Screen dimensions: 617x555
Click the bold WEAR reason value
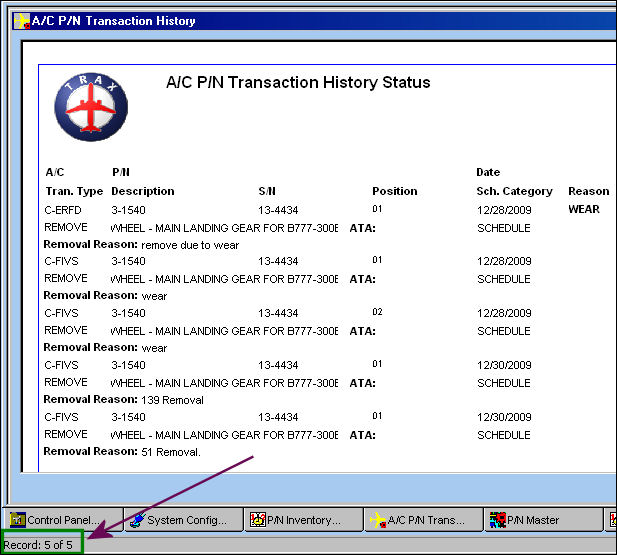coord(584,209)
